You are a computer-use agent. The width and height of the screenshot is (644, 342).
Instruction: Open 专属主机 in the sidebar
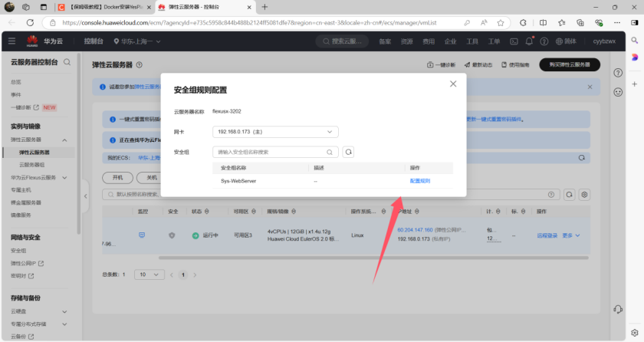point(21,190)
